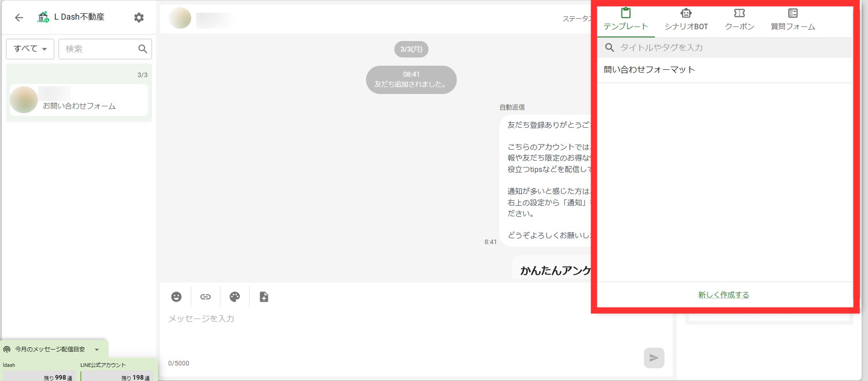This screenshot has width=868, height=381.
Task: Collapse the 今月のメッセージ配信目安 panel arrow
Action: (x=97, y=350)
